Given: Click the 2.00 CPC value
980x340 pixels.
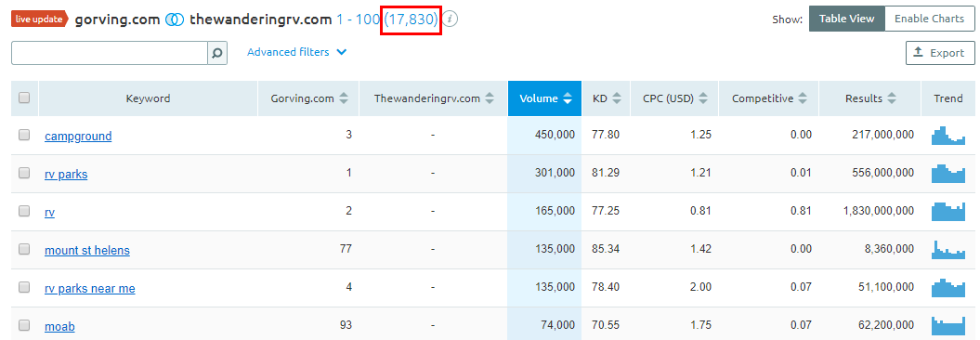Looking at the screenshot, I should pyautogui.click(x=699, y=287).
